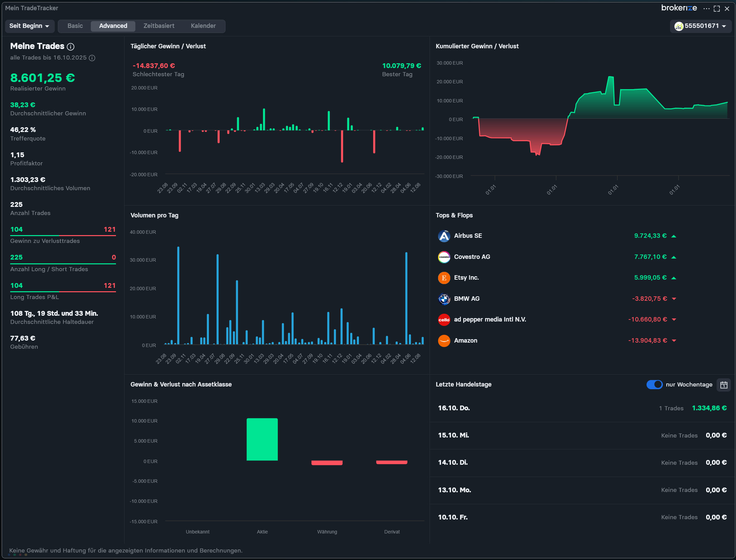Click the ad pepper media Intl N.V. entry
This screenshot has width=736, height=560.
490,319
